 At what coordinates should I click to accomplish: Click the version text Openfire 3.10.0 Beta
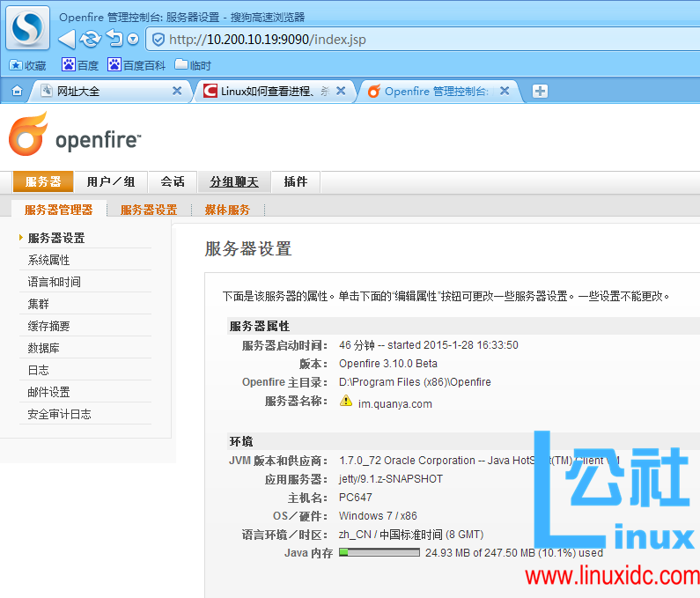click(388, 364)
